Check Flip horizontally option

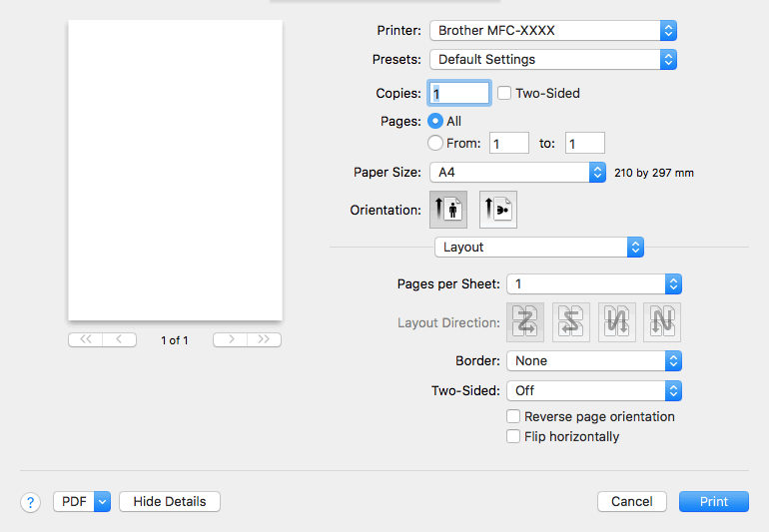click(513, 436)
